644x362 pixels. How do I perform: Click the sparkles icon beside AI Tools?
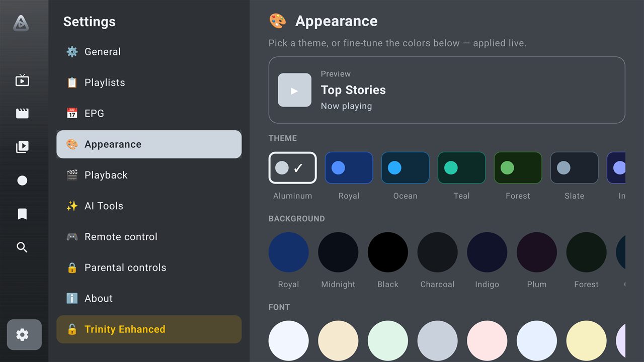point(72,206)
